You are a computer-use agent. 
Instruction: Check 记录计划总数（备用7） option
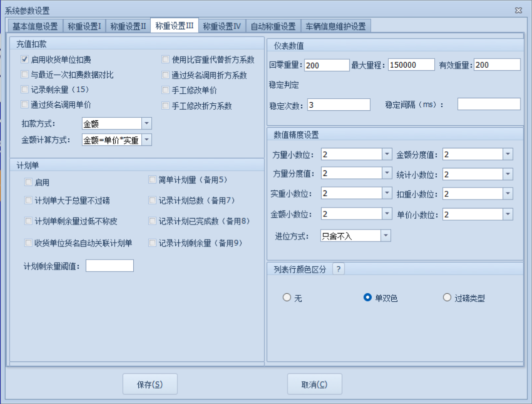pos(153,201)
